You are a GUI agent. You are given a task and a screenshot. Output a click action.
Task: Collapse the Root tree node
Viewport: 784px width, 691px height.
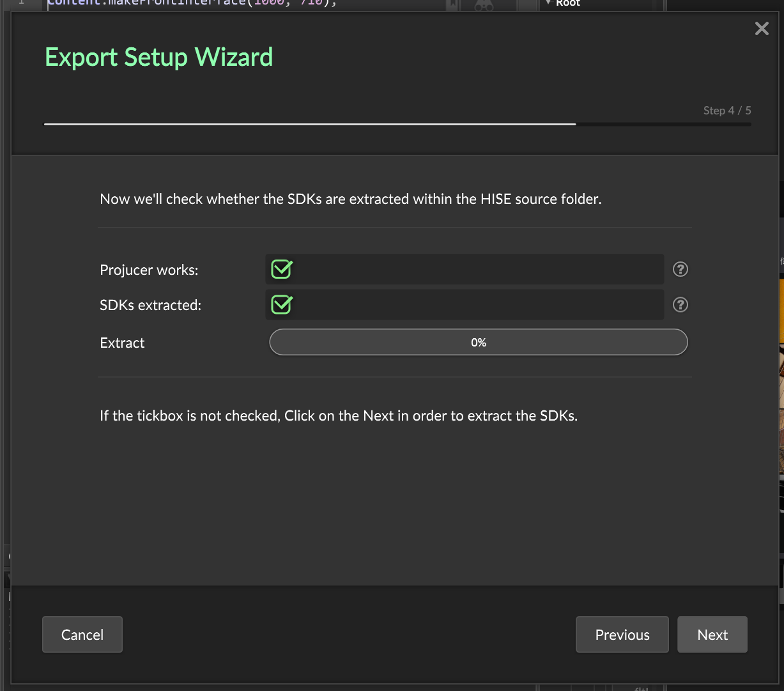click(x=548, y=3)
